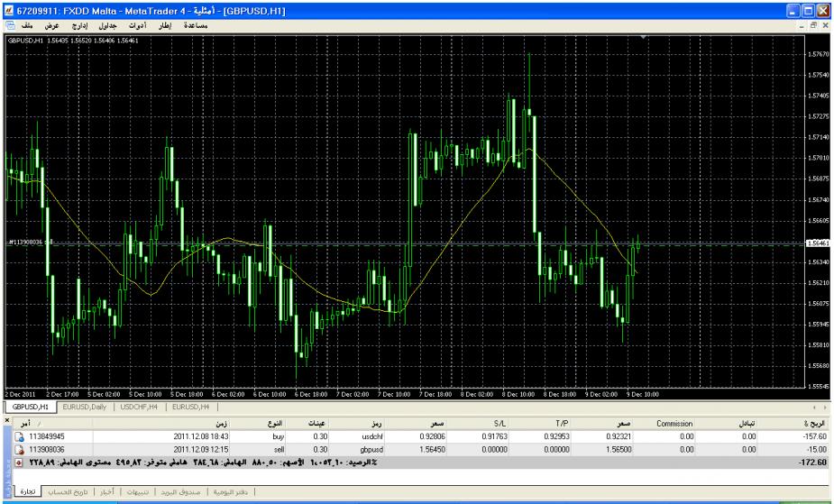
Task: Open the إطار (Window) menu
Action: [x=165, y=25]
